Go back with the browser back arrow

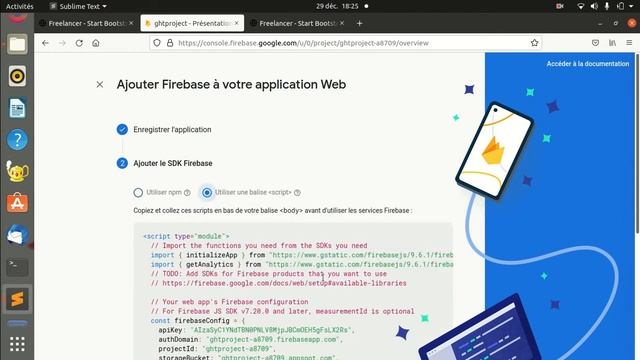pyautogui.click(x=45, y=43)
